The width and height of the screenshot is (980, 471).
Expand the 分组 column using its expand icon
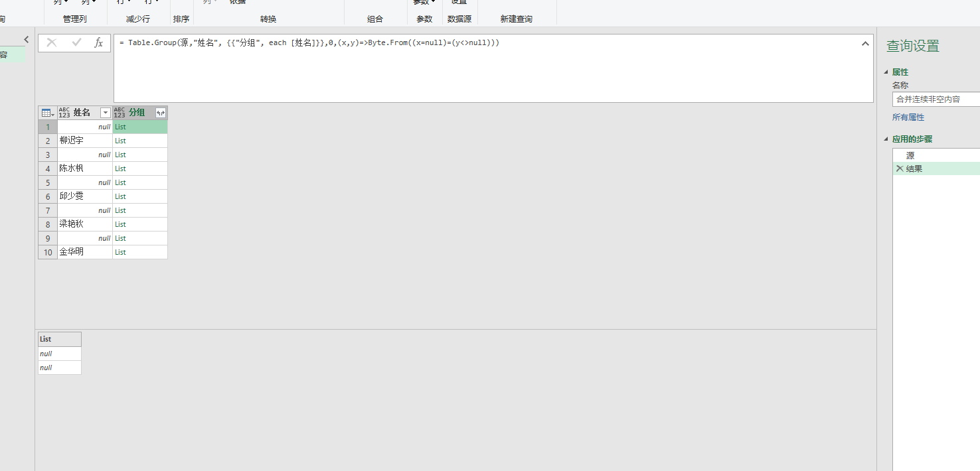point(161,113)
